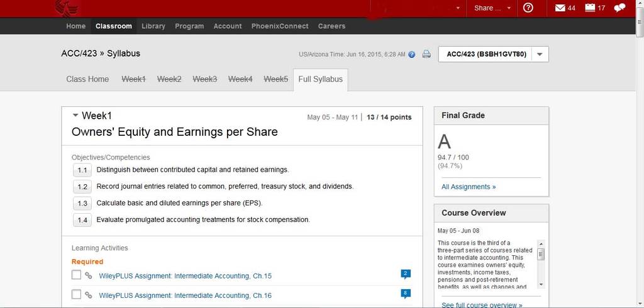Check the Ch.15 WileyPLUS assignment checkbox
The width and height of the screenshot is (644, 308).
point(76,275)
